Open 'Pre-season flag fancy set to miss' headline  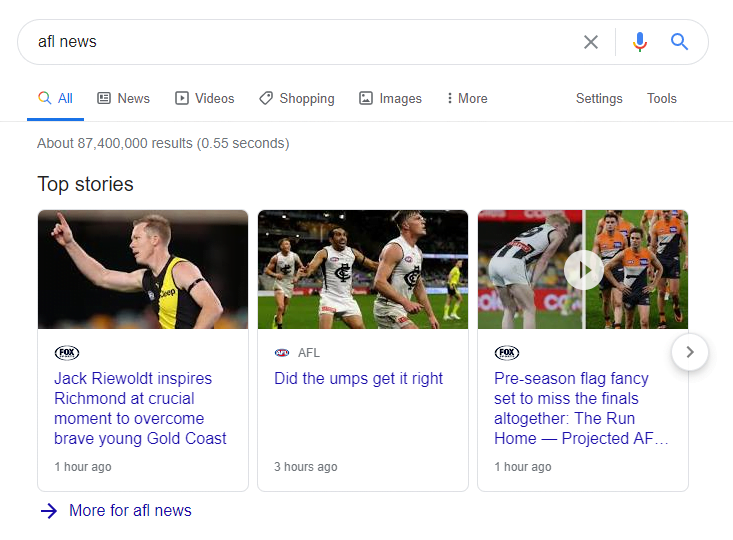(x=581, y=408)
